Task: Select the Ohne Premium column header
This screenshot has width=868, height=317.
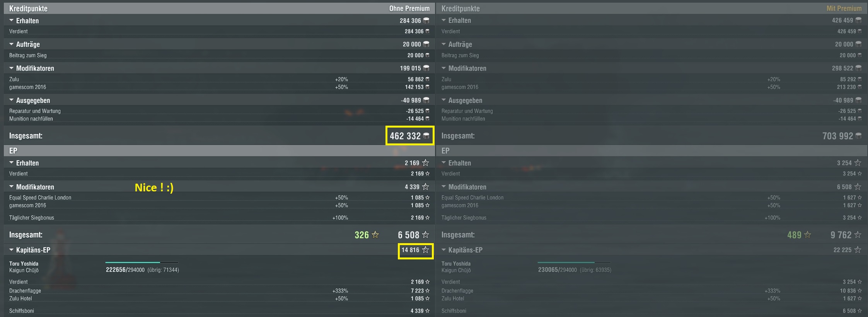Action: [x=409, y=8]
